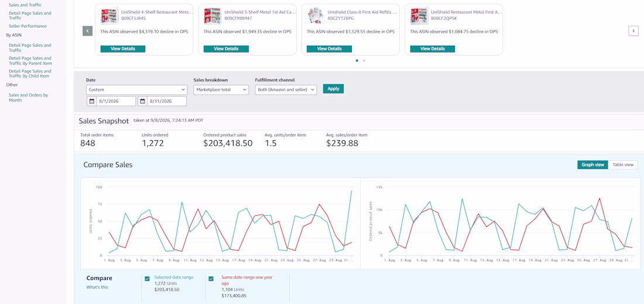Click product title UniShield 4-Shelf Restaurant Metal
This screenshot has height=304, width=644.
tap(157, 12)
